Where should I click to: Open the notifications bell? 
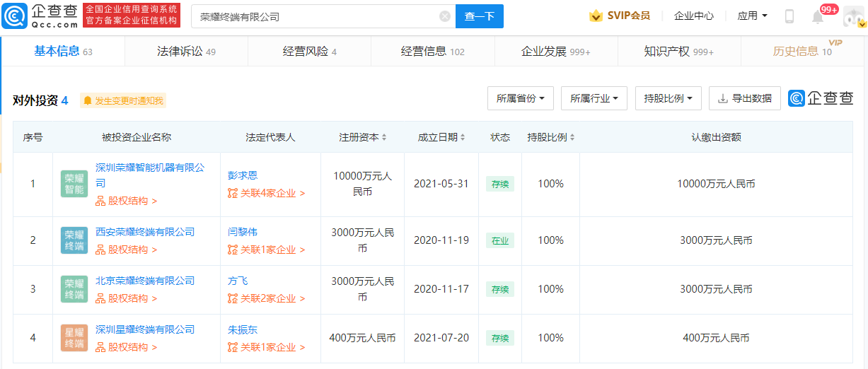point(818,16)
